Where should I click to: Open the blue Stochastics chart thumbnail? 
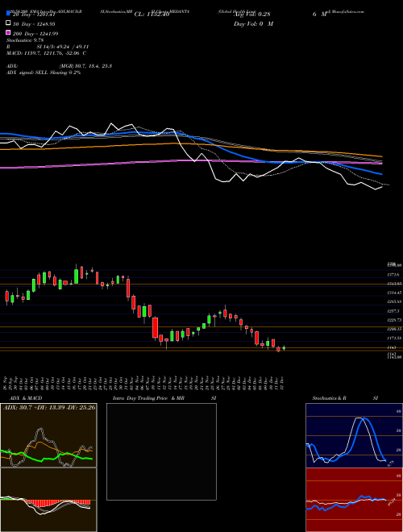tap(354, 435)
